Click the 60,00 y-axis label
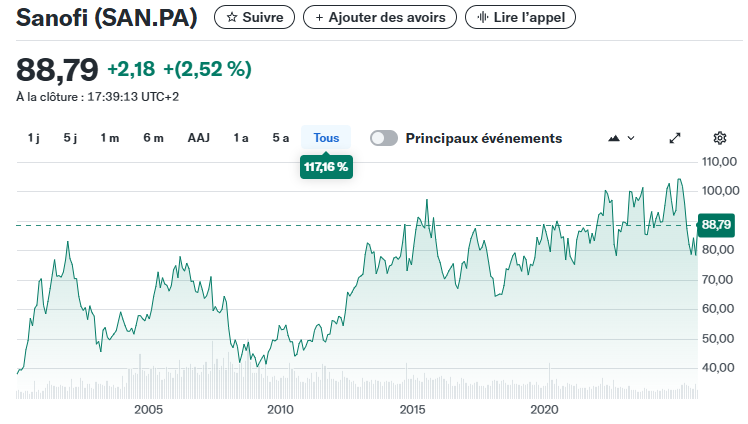The width and height of the screenshot is (748, 424). coord(718,309)
